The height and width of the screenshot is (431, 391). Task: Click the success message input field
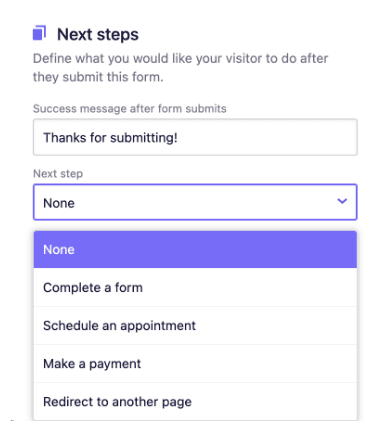[x=195, y=137]
